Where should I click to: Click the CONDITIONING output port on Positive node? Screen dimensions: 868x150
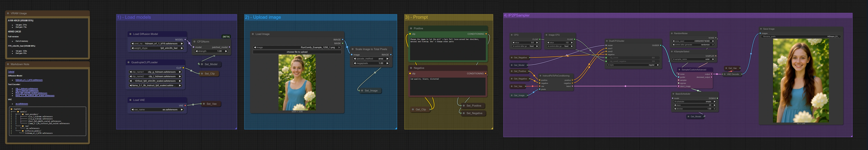[x=486, y=34]
